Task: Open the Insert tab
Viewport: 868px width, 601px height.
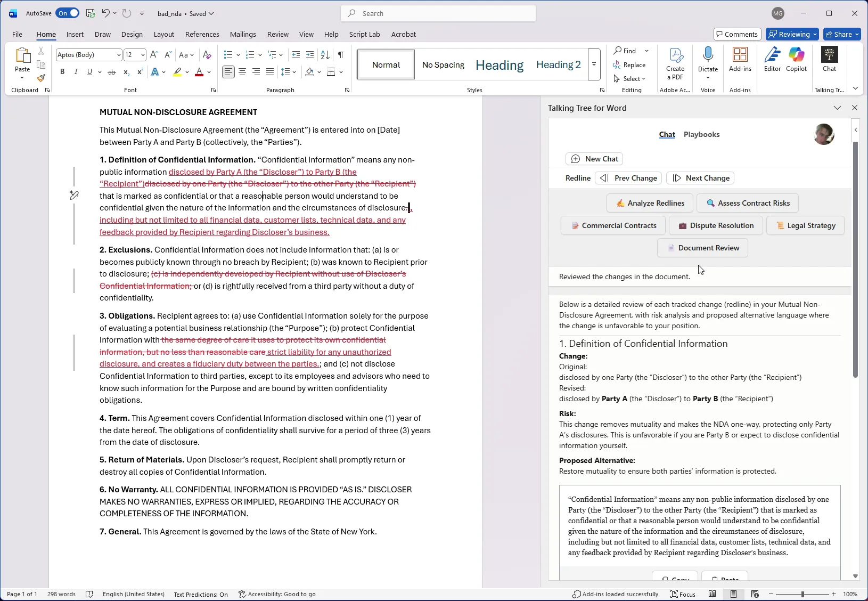Action: pyautogui.click(x=75, y=34)
